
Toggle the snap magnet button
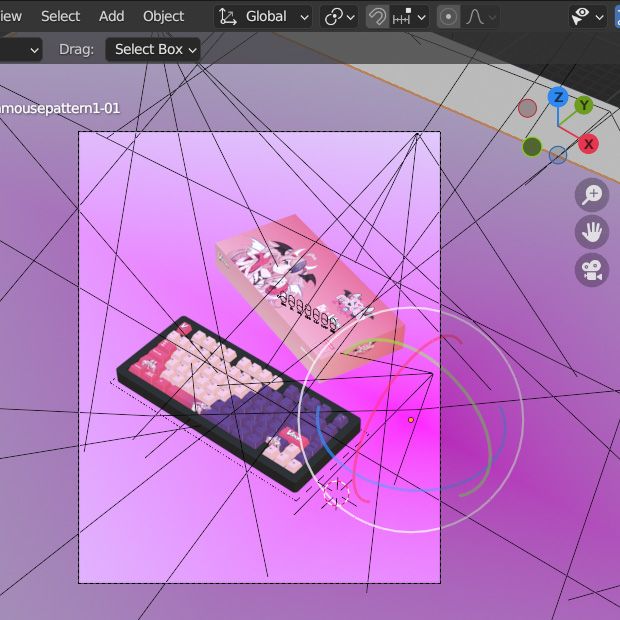(377, 17)
